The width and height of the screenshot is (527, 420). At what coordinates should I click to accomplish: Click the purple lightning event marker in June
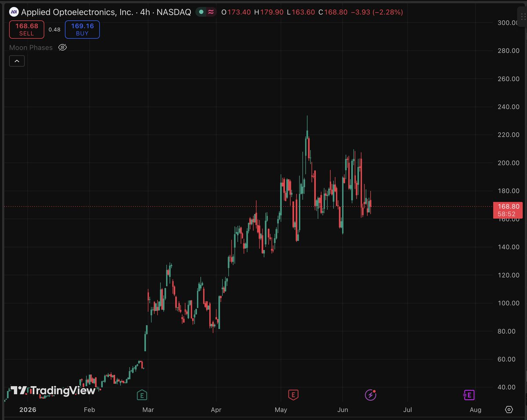click(371, 395)
